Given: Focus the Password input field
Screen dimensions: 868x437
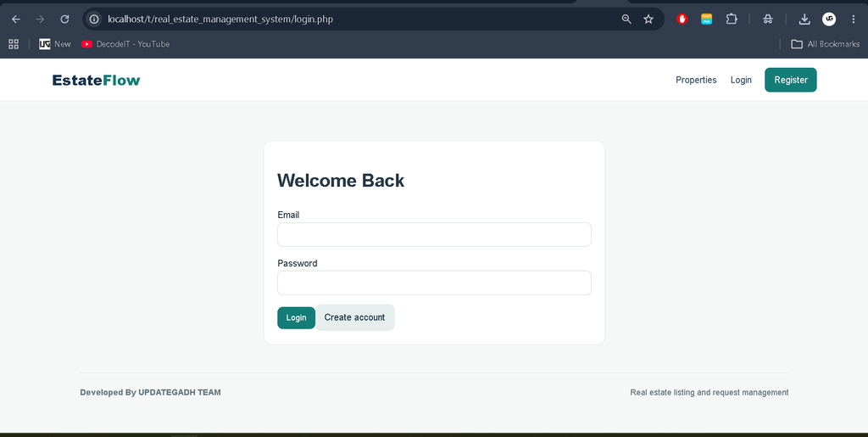Looking at the screenshot, I should pos(434,283).
